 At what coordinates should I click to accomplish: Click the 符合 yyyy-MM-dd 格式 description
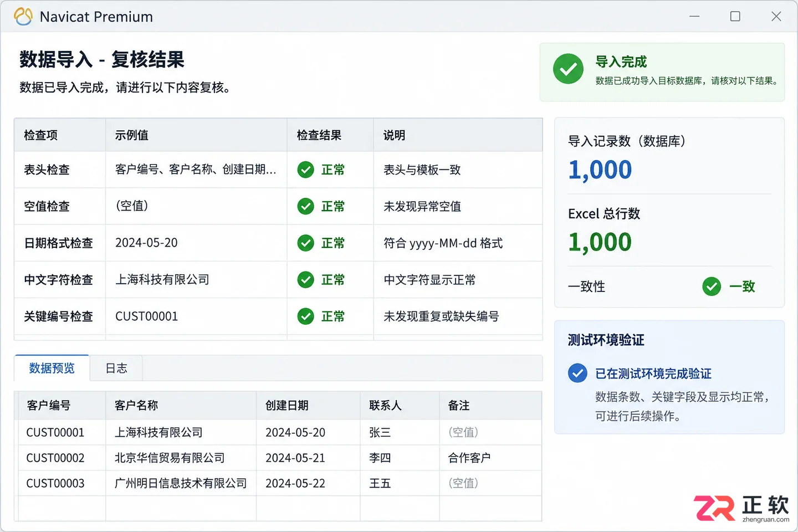pyautogui.click(x=443, y=243)
